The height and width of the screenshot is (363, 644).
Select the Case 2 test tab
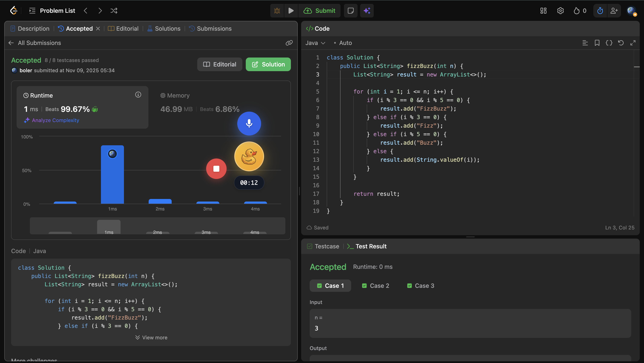(375, 286)
